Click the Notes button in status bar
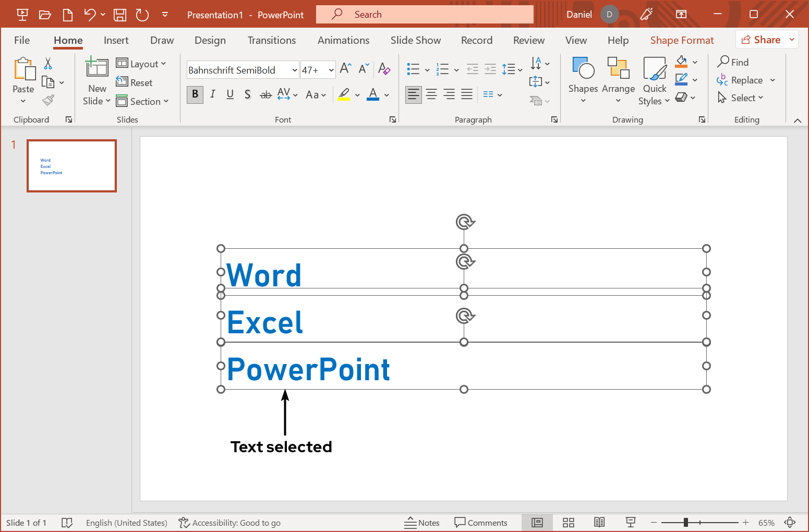Viewport: 809px width, 532px height. tap(422, 523)
